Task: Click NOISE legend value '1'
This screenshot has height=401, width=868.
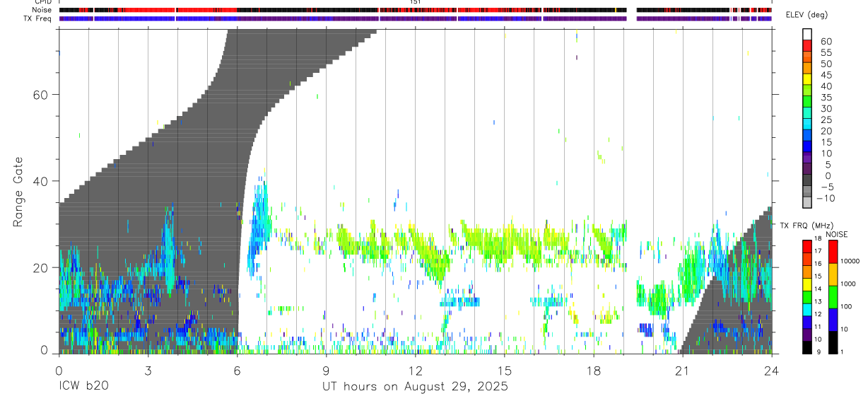Action: (843, 352)
